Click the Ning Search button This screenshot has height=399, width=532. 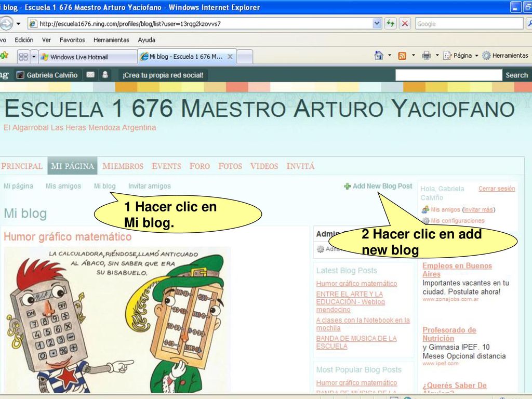[517, 75]
